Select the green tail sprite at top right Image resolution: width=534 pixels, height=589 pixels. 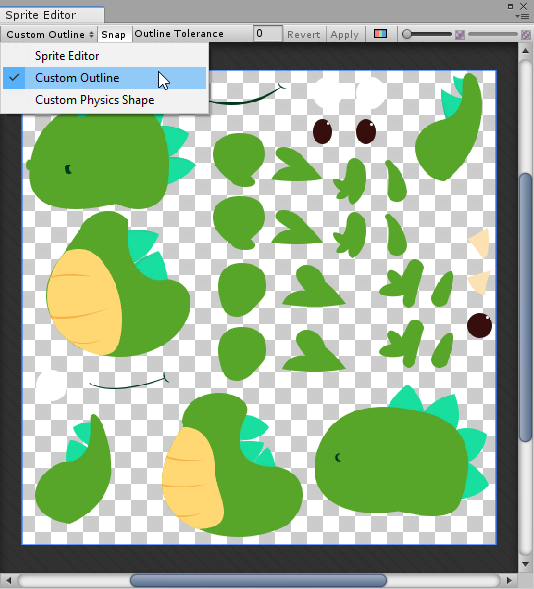pos(448,127)
